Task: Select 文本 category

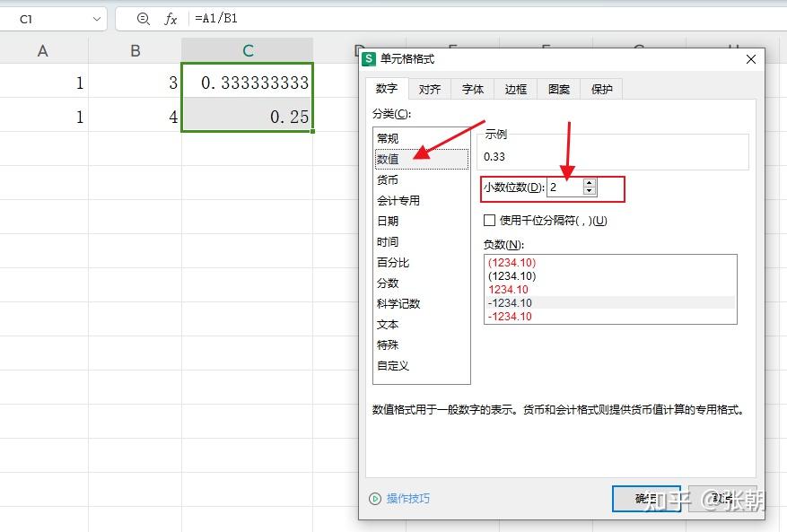Action: click(x=421, y=324)
